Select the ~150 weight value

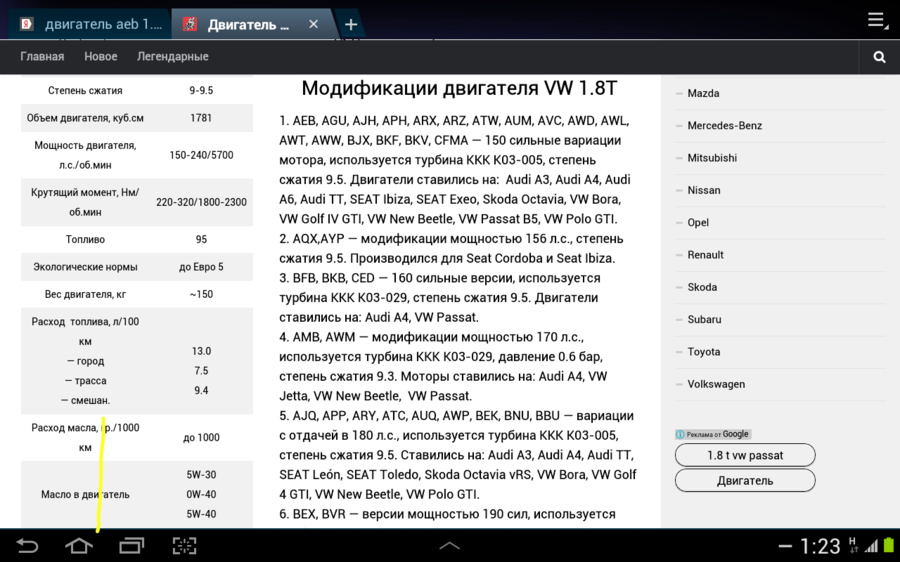(201, 294)
